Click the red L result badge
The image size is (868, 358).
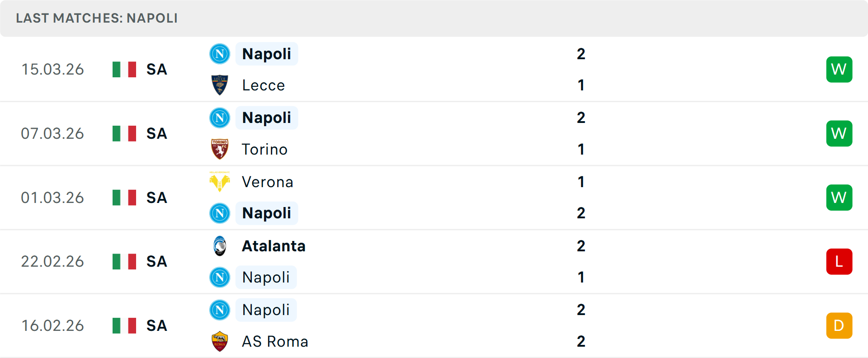coord(839,262)
